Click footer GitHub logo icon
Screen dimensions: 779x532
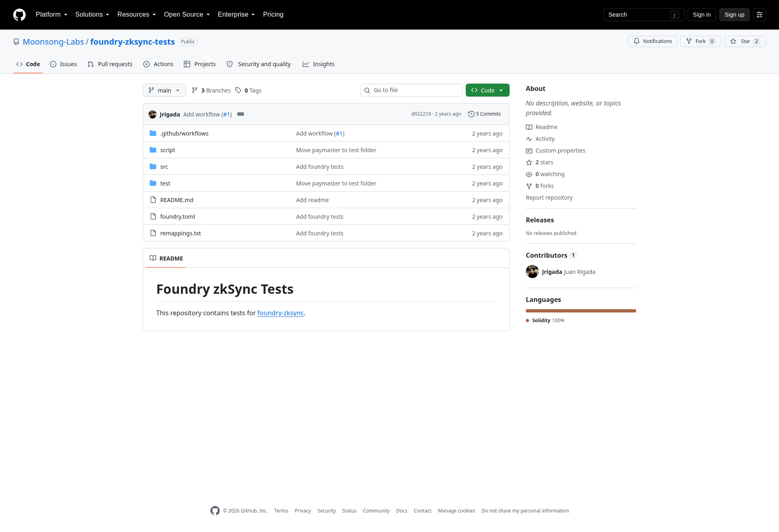coord(215,511)
